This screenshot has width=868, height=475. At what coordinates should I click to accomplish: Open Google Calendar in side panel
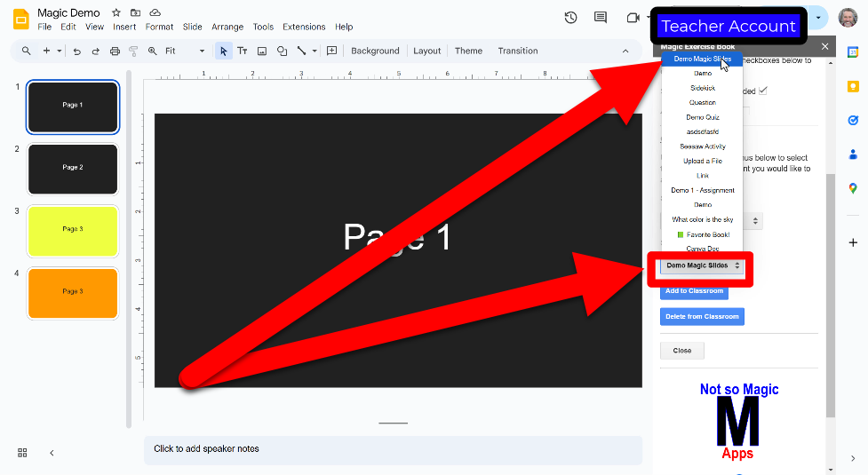pos(853,52)
